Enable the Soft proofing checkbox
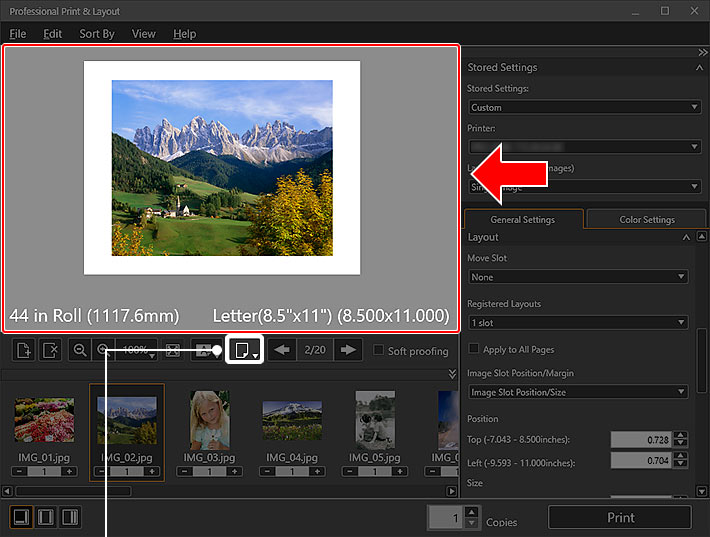The height and width of the screenshot is (537, 710). [x=378, y=351]
